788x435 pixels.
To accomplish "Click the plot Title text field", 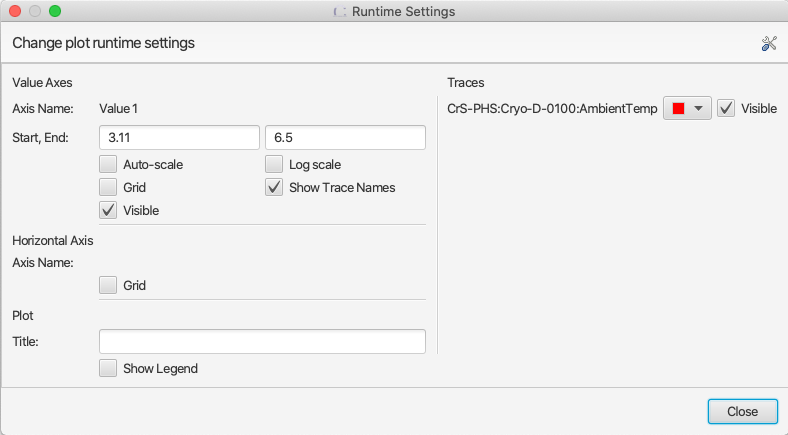I will coord(262,341).
